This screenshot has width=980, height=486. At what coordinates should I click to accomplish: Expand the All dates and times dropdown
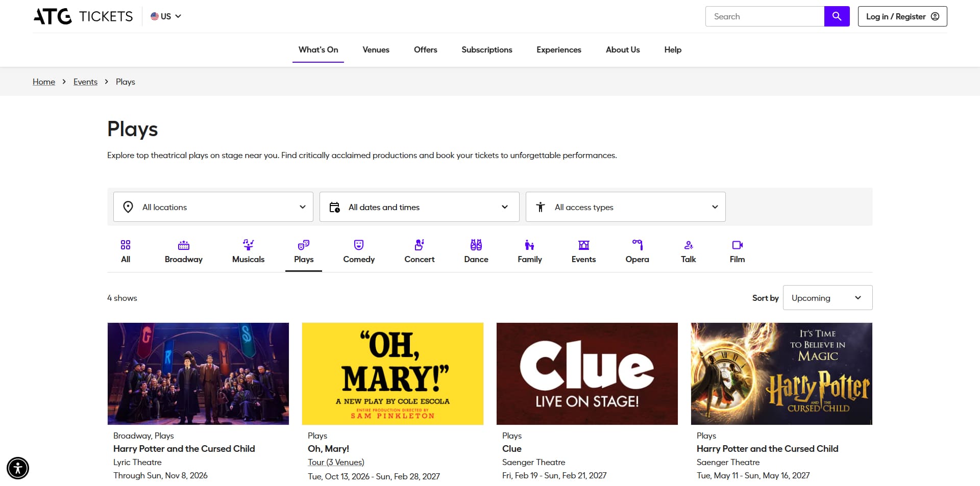[420, 207]
